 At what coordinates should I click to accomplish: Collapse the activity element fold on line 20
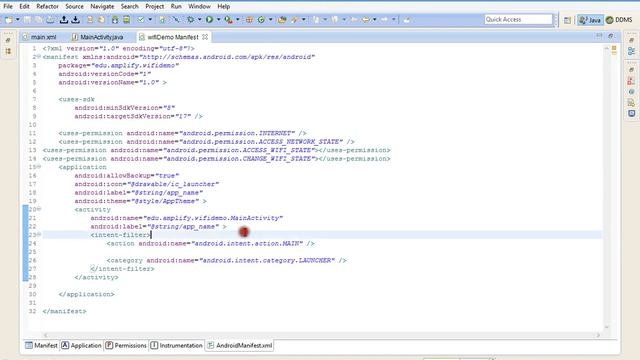coord(39,209)
